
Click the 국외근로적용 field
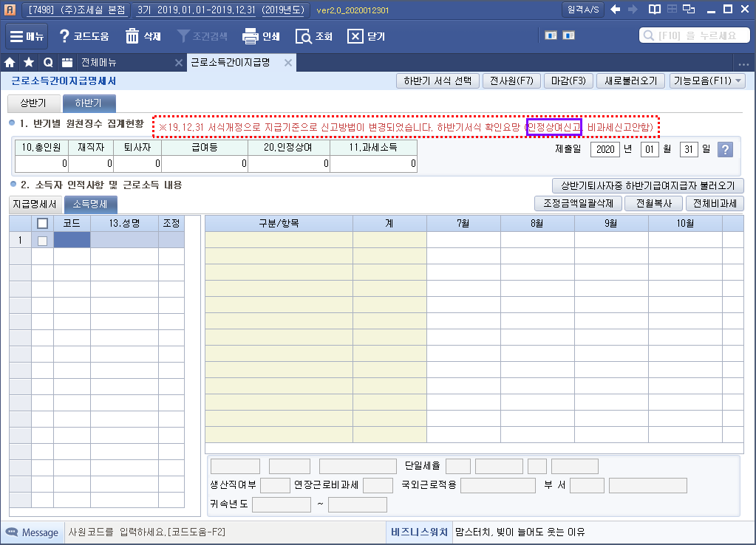click(x=498, y=485)
